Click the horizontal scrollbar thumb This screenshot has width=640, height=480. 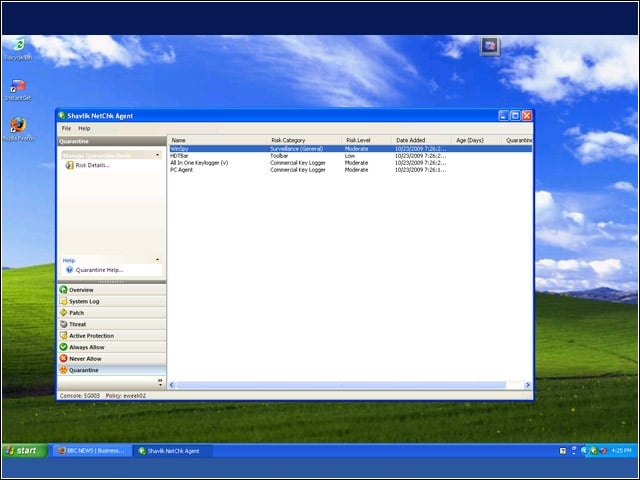click(341, 385)
